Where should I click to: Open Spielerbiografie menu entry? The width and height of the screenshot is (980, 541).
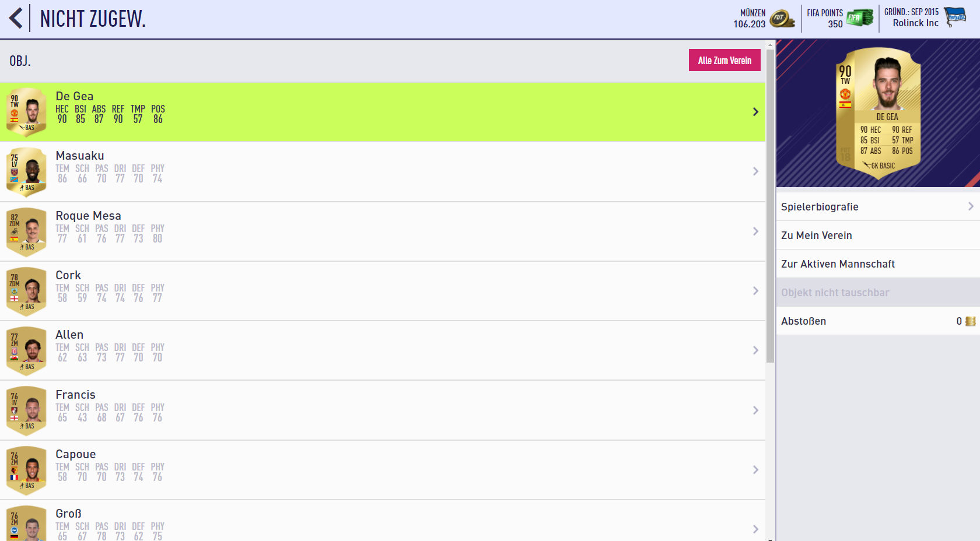878,207
